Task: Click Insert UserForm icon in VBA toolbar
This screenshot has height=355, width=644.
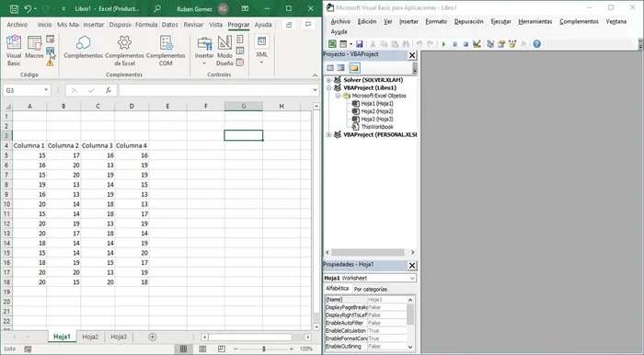Action: pyautogui.click(x=343, y=44)
